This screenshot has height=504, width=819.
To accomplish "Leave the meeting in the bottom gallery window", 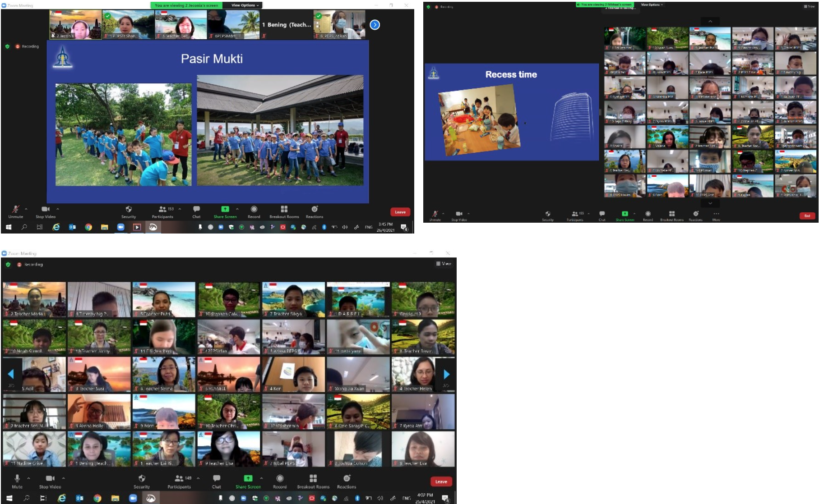I will (x=441, y=481).
